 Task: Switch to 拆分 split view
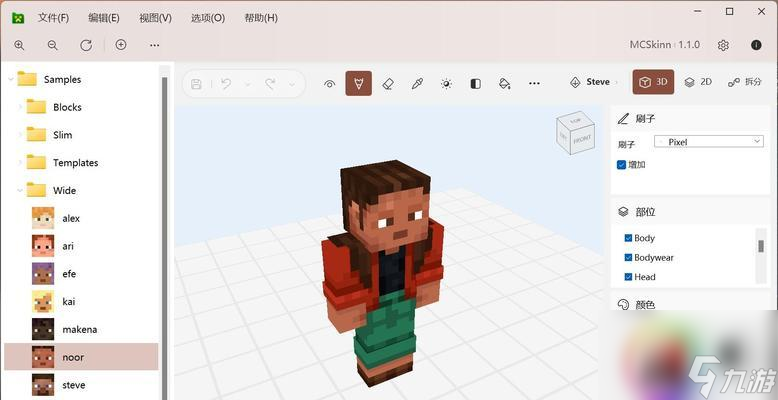click(744, 82)
